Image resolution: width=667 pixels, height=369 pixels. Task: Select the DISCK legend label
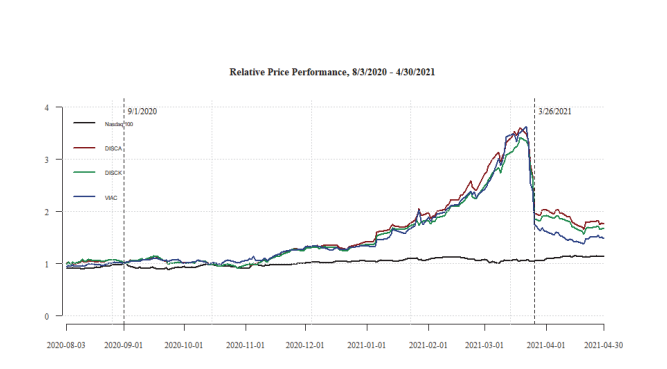click(113, 173)
